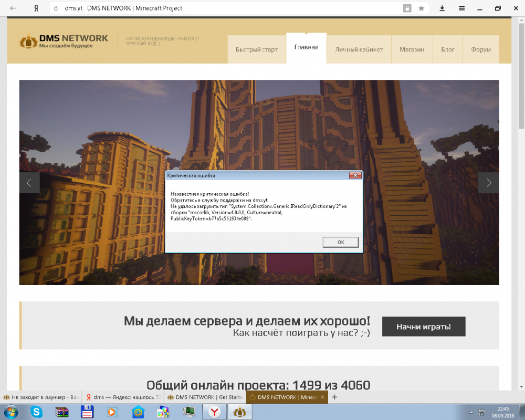Open Skype from the taskbar
Image resolution: width=525 pixels, height=420 pixels.
[x=37, y=413]
